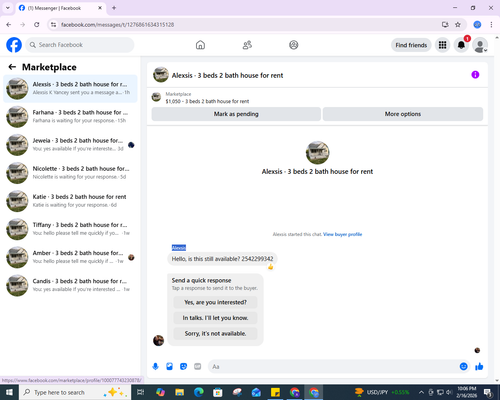Screen dimensions: 500x400
Task: Open the Notifications bell
Action: 461,45
